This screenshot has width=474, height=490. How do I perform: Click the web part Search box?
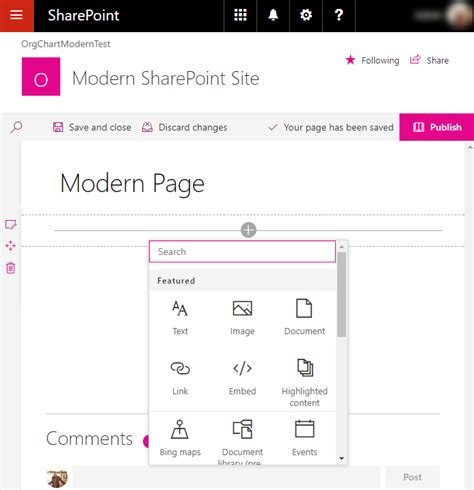point(242,252)
